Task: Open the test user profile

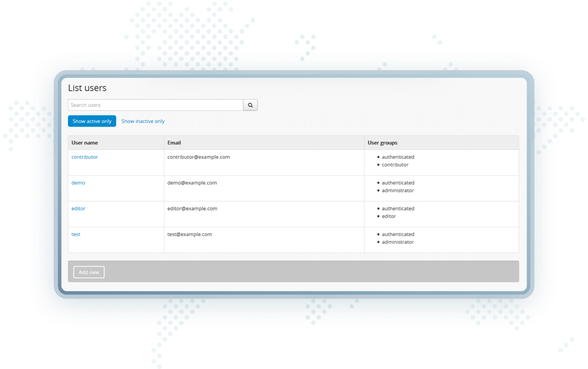Action: (76, 234)
